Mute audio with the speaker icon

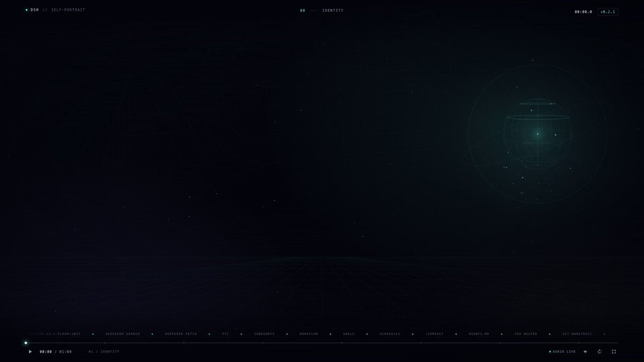pyautogui.click(x=586, y=352)
